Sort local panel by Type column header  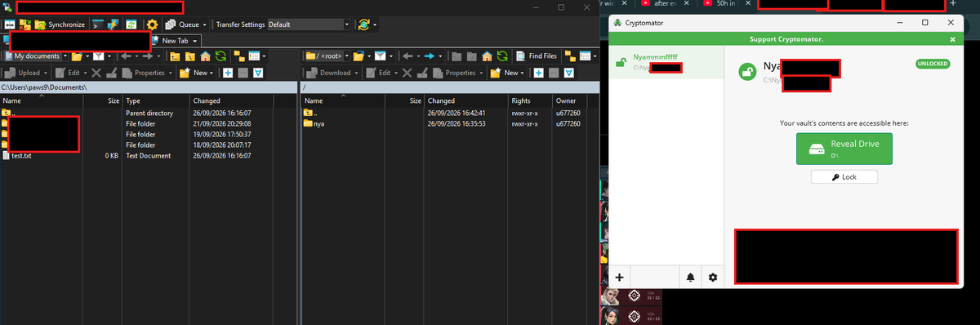pyautogui.click(x=155, y=100)
